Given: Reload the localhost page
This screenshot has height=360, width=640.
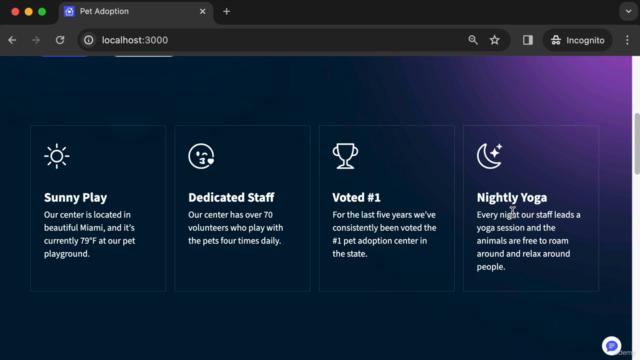Looking at the screenshot, I should [x=60, y=40].
